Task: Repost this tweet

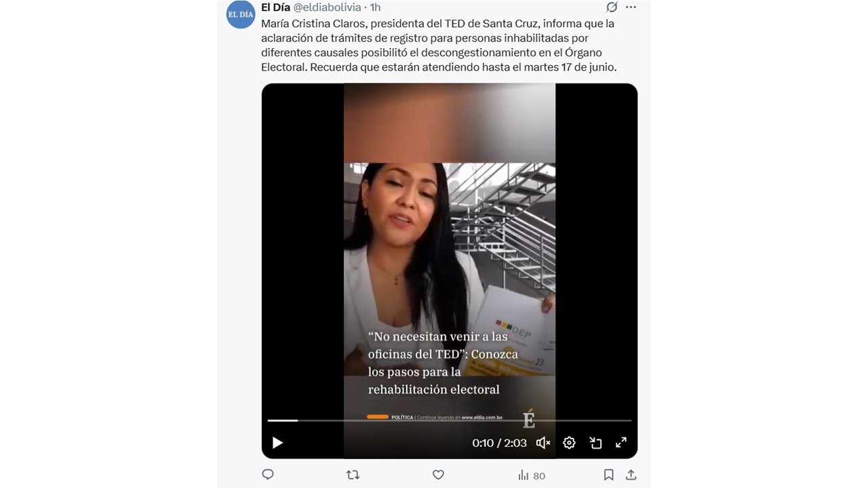Action: [353, 475]
